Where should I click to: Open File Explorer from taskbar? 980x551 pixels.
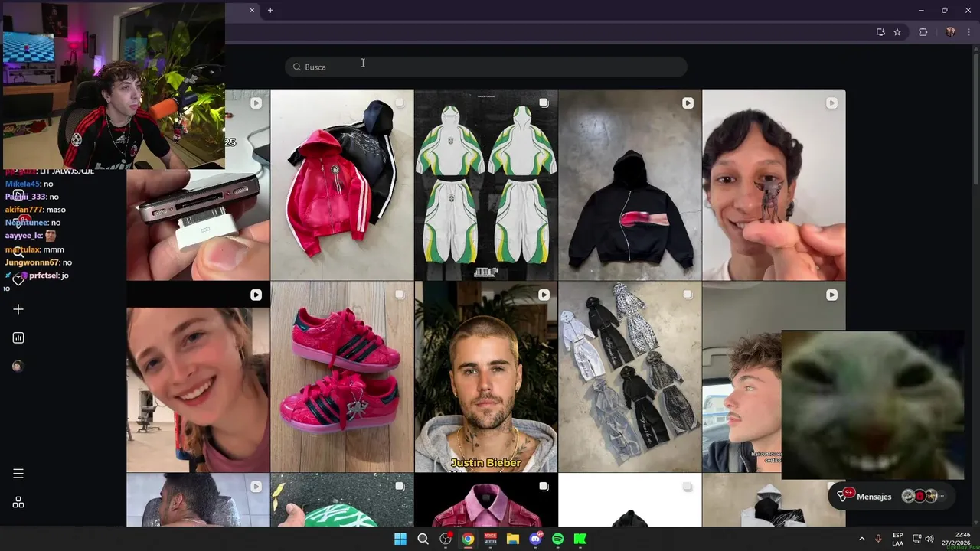pyautogui.click(x=513, y=539)
